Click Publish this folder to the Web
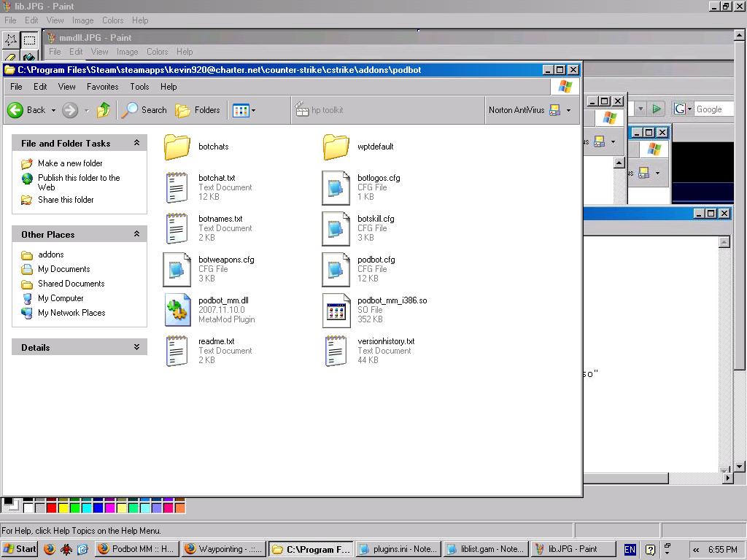 point(79,182)
